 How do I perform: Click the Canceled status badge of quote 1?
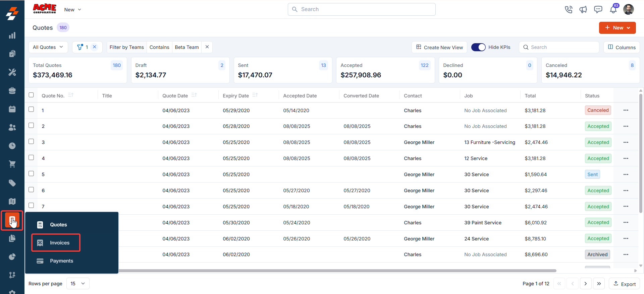click(598, 110)
